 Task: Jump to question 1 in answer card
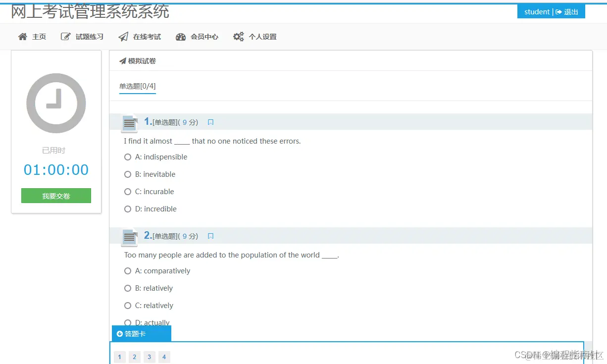pos(120,357)
